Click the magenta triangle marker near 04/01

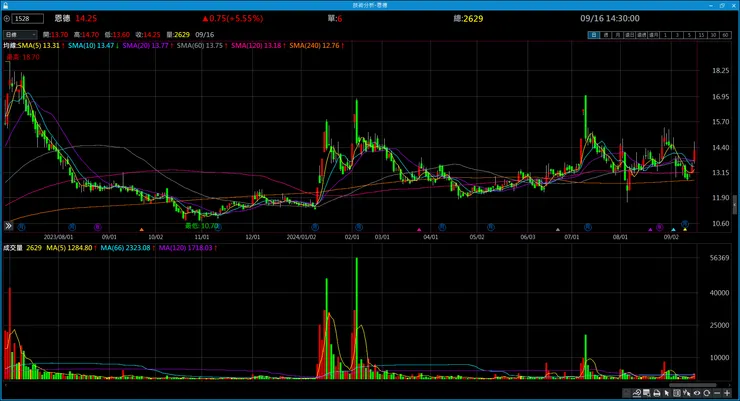coord(419,229)
